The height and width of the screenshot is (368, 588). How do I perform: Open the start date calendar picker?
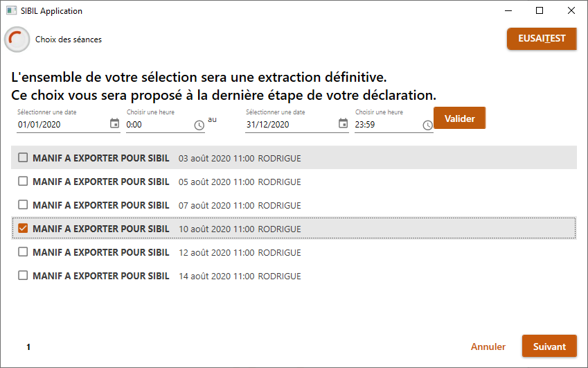coord(114,123)
